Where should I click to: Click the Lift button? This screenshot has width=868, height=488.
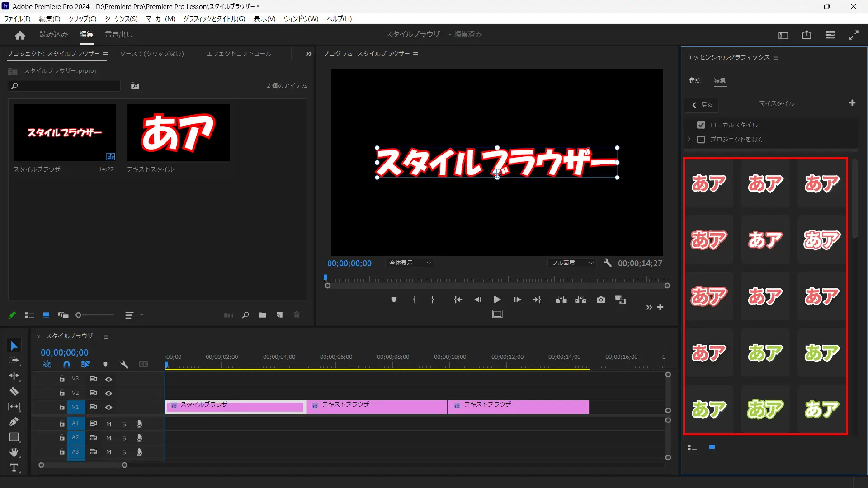point(561,300)
